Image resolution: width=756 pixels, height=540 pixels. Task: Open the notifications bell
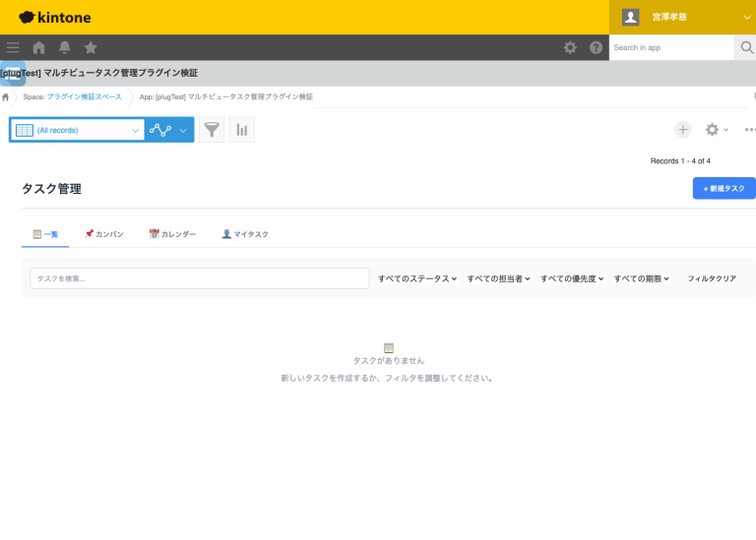click(x=65, y=47)
